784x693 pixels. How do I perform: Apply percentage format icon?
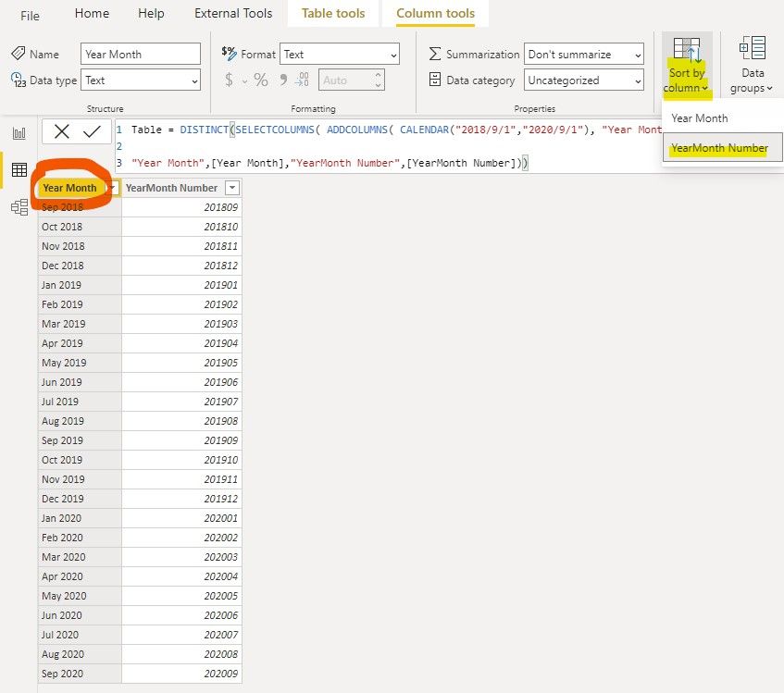[260, 80]
